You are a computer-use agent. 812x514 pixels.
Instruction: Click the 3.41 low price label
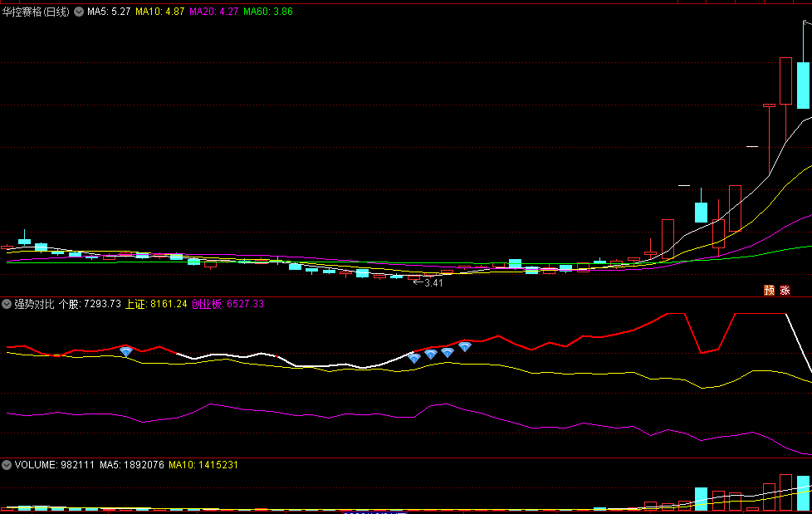433,283
